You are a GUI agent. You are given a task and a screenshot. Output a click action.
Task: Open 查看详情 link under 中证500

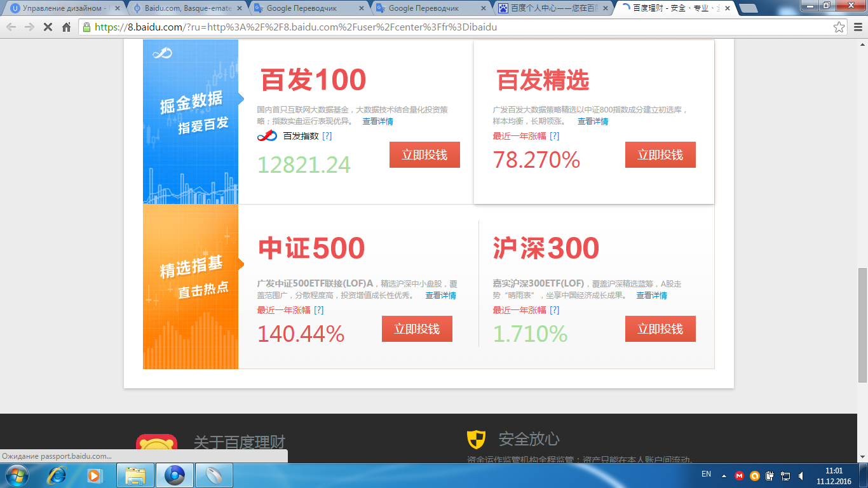pos(440,295)
